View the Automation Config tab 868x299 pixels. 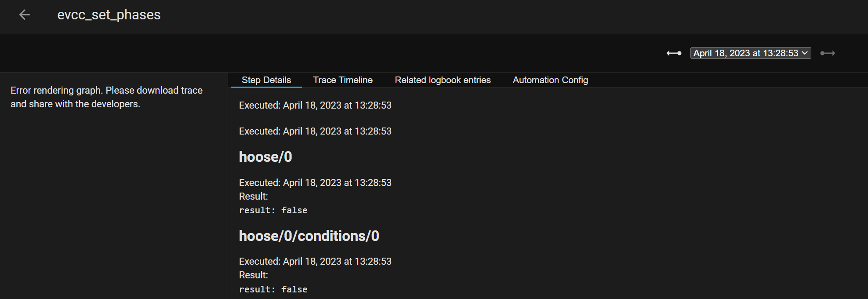550,80
